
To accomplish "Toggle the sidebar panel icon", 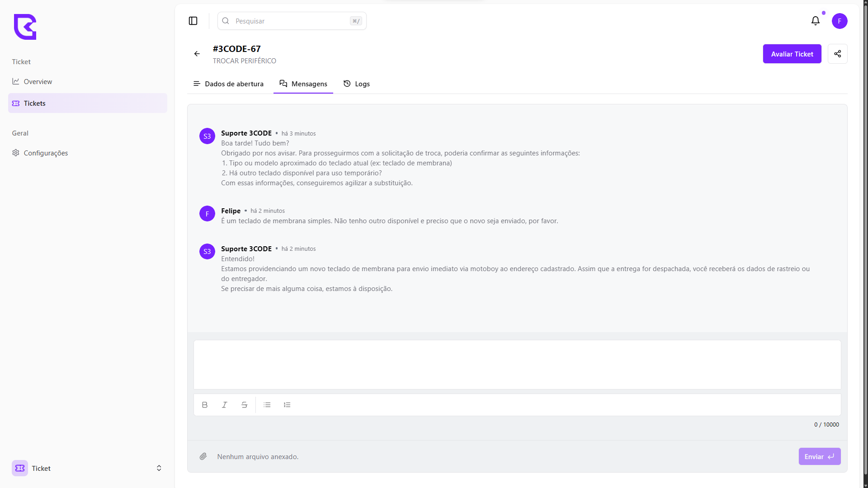I will 193,21.
